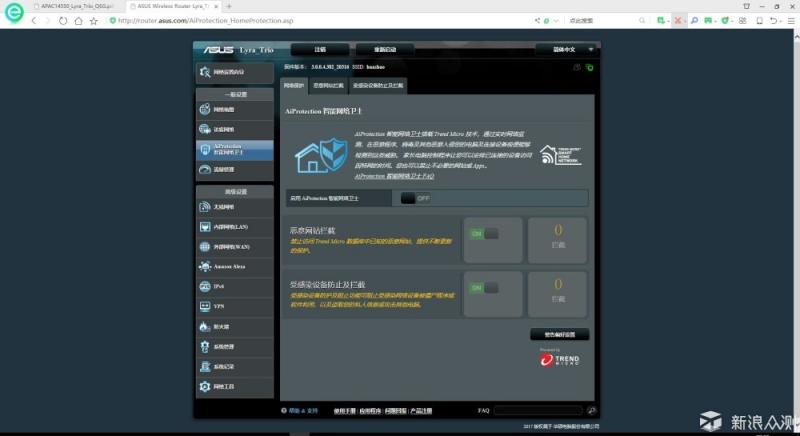The height and width of the screenshot is (436, 800).
Task: Open Network Tools gear in the sidebar
Action: click(205, 386)
